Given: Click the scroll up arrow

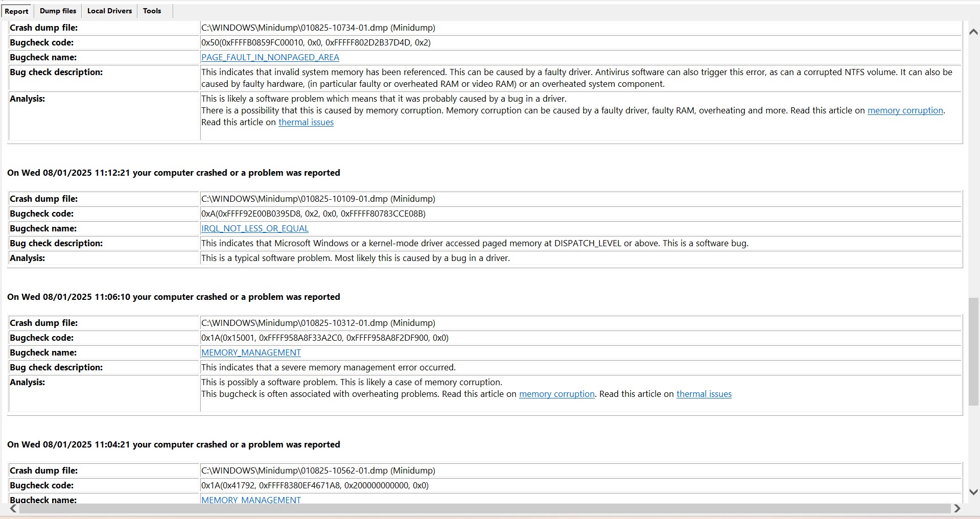Looking at the screenshot, I should (973, 32).
